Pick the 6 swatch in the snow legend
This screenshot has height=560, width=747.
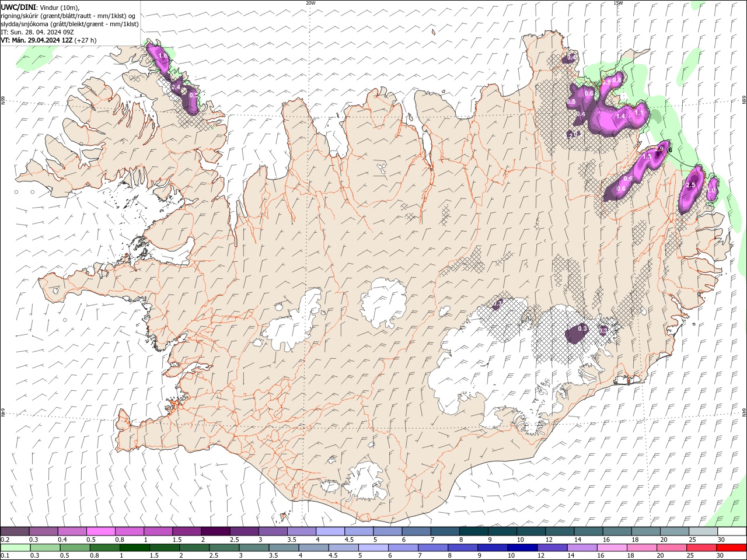click(x=417, y=531)
